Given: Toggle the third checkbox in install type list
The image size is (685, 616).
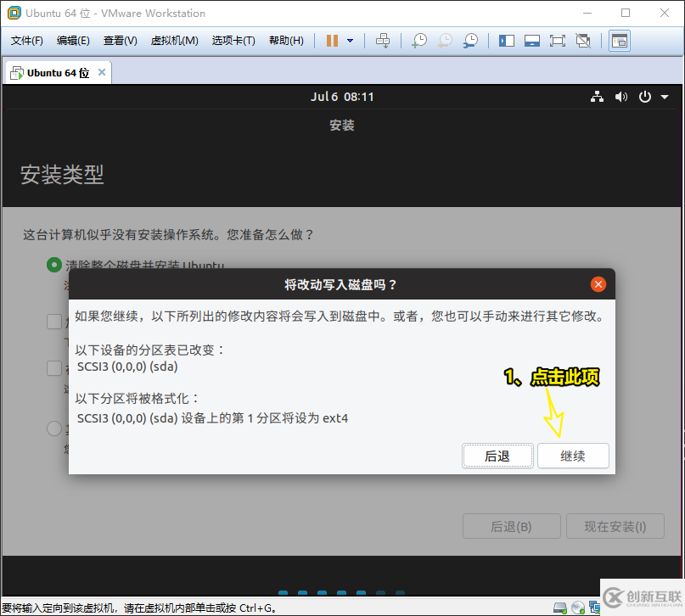Looking at the screenshot, I should click(x=54, y=368).
